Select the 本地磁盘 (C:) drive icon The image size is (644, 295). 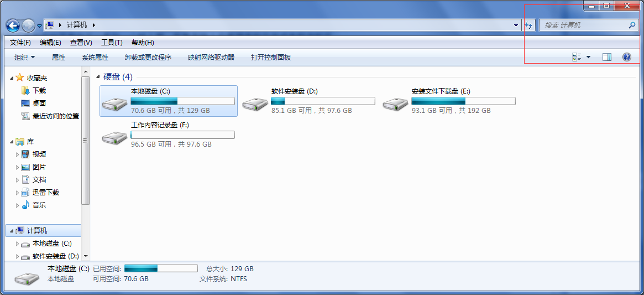(115, 103)
